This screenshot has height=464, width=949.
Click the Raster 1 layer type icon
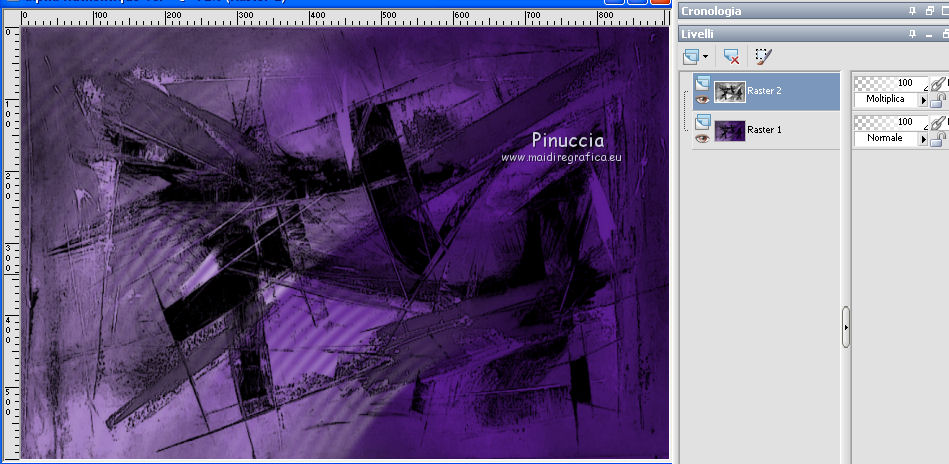(x=702, y=122)
